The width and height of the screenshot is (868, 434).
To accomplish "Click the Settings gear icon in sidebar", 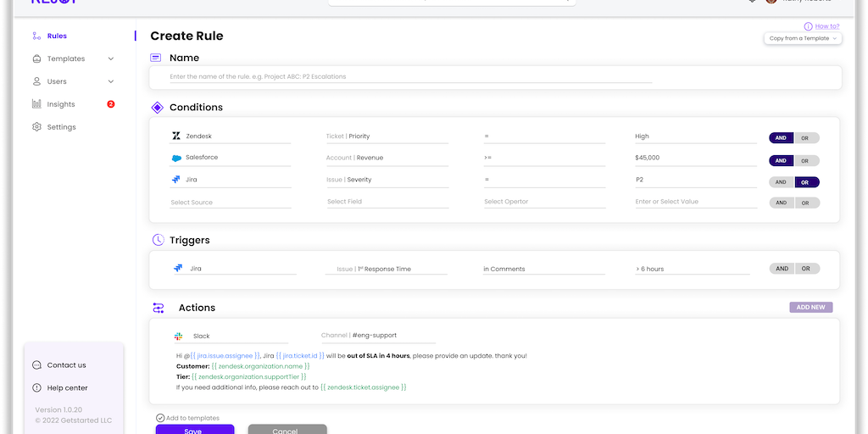I will pyautogui.click(x=36, y=127).
